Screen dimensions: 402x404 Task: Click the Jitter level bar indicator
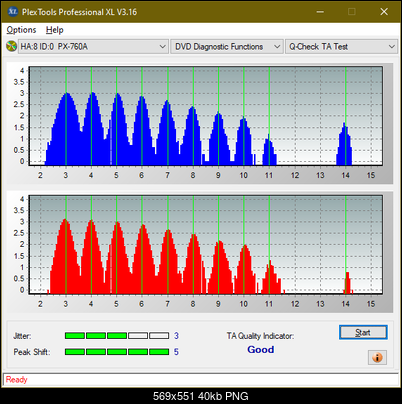point(117,336)
